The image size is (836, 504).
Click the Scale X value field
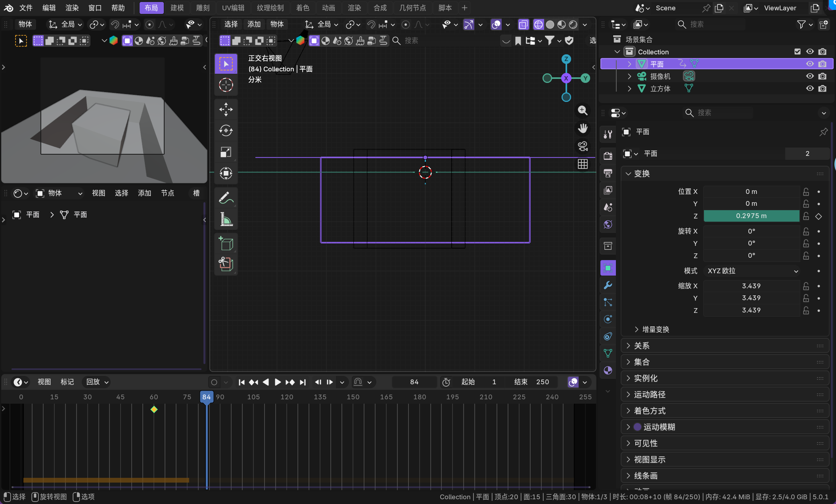tap(751, 286)
